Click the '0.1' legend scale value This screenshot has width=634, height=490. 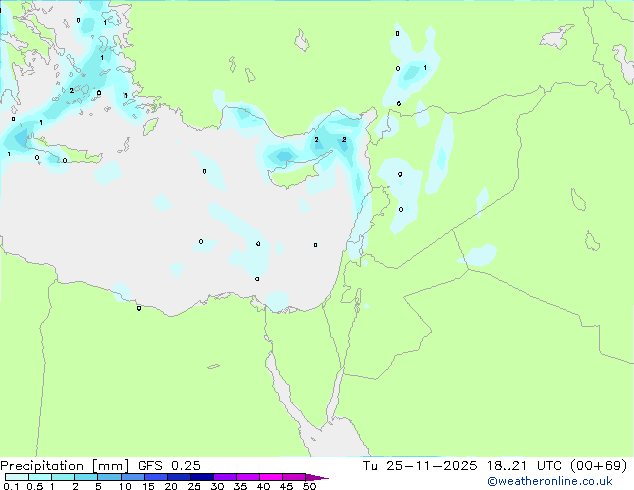coord(11,486)
